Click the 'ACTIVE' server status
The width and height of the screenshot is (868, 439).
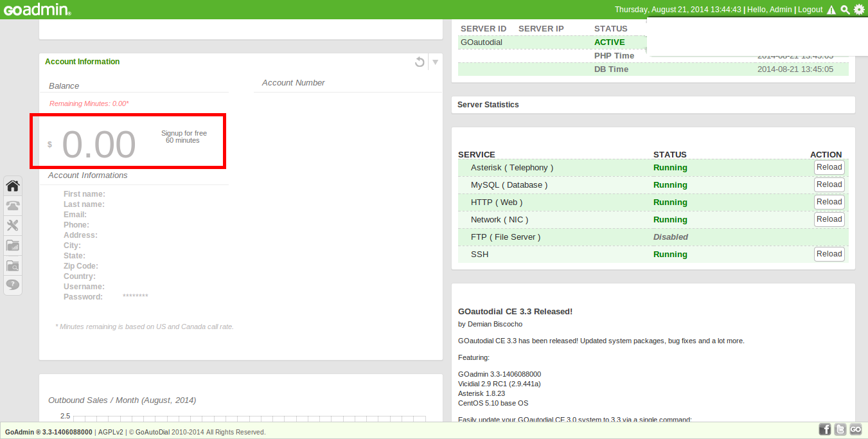[x=609, y=42]
